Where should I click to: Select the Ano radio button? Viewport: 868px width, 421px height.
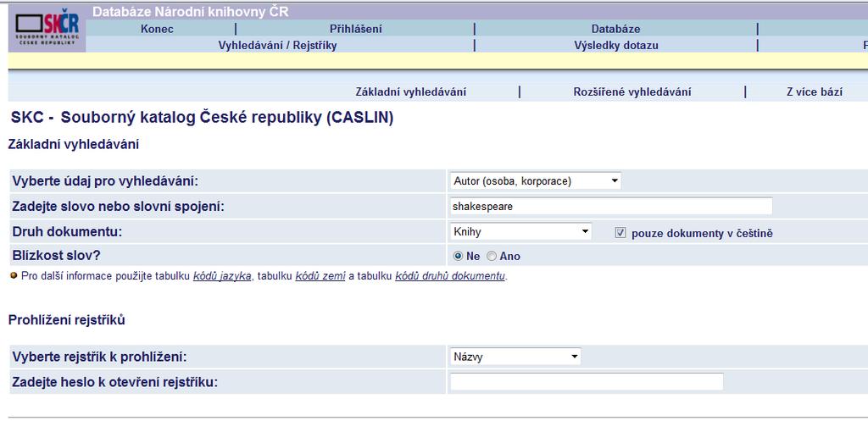[x=492, y=256]
